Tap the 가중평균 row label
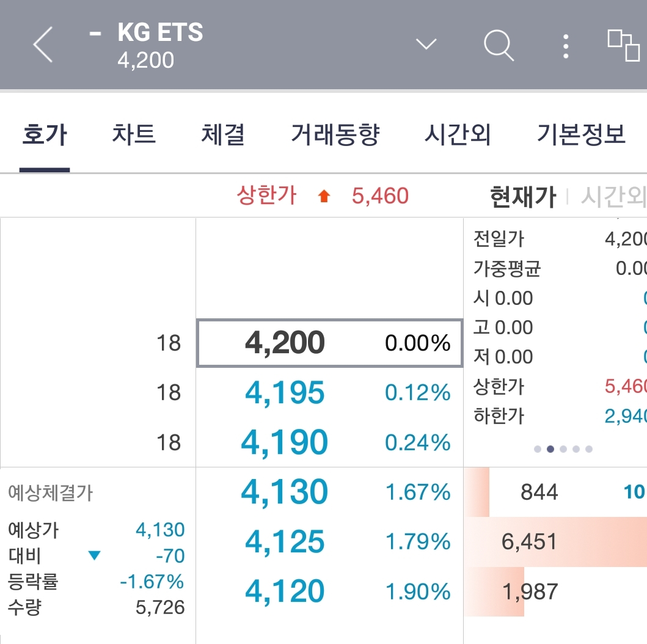This screenshot has height=644, width=647. (506, 268)
